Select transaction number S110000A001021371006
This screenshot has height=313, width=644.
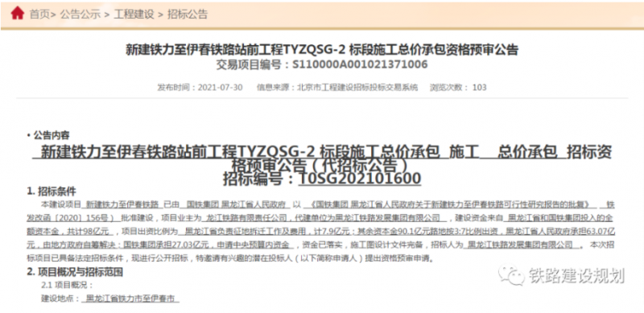point(360,64)
